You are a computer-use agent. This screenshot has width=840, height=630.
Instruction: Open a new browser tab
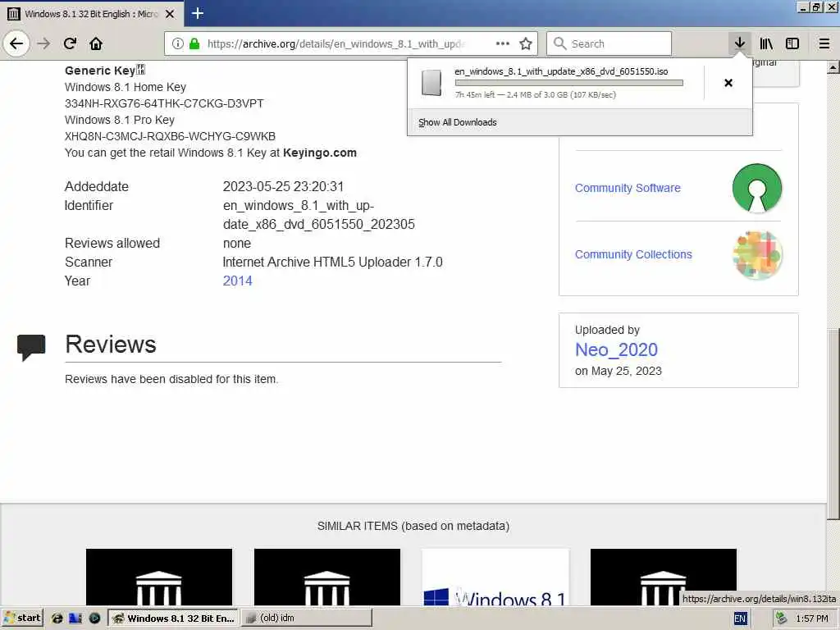198,13
